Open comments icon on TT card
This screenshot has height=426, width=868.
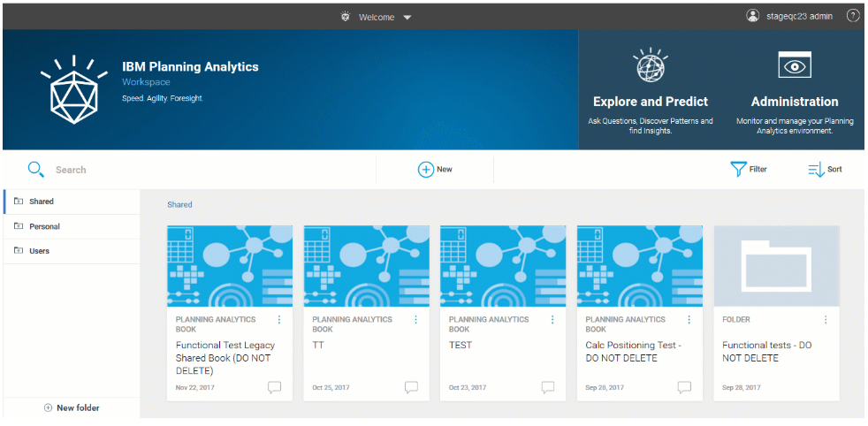[411, 387]
